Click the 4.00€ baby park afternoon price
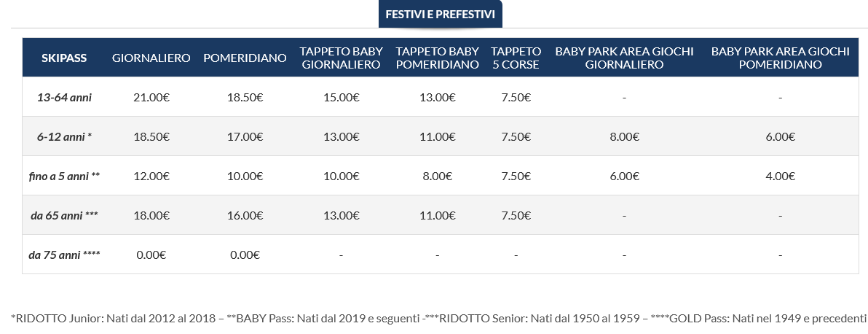Screen dimensions: 868x334 (x=780, y=176)
